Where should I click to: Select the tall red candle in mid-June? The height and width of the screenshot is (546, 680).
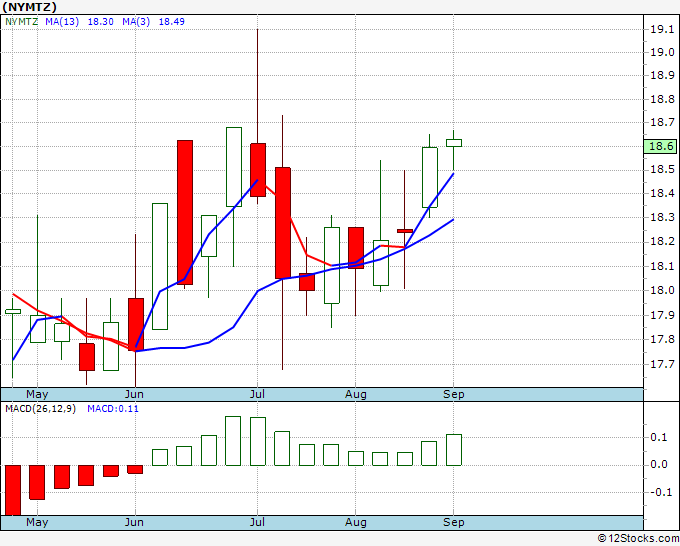coord(185,212)
